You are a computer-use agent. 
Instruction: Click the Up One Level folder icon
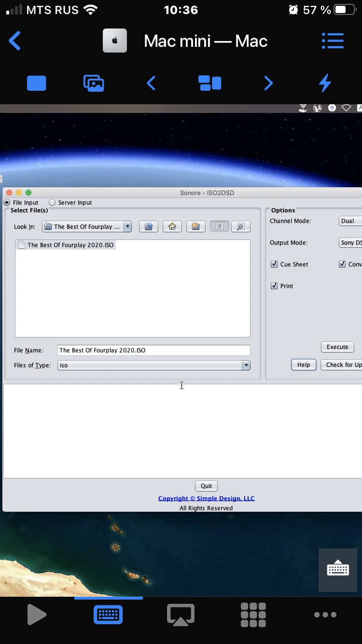149,226
